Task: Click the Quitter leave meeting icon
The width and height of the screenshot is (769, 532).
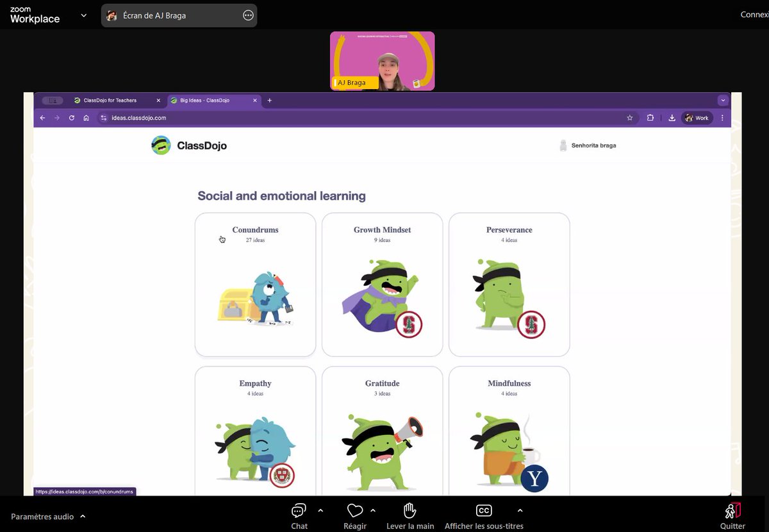Action: tap(732, 511)
